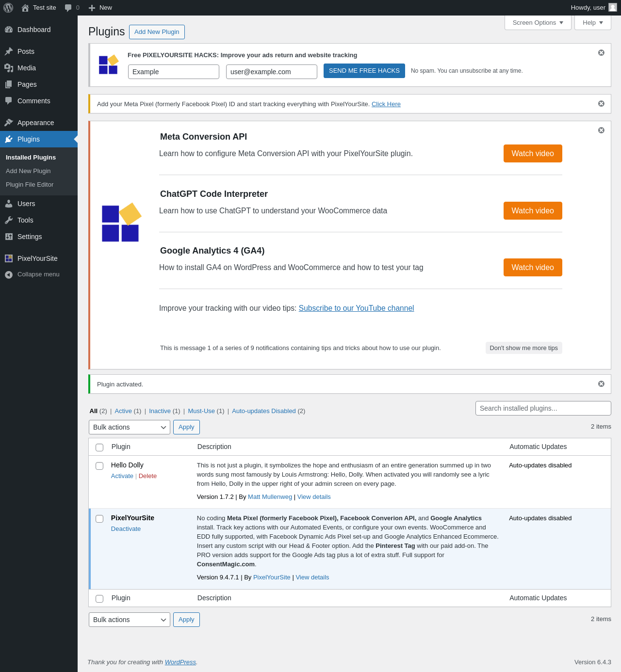Image resolution: width=621 pixels, height=672 pixels.
Task: Deactivate the PixelYourSite plugin
Action: click(126, 529)
